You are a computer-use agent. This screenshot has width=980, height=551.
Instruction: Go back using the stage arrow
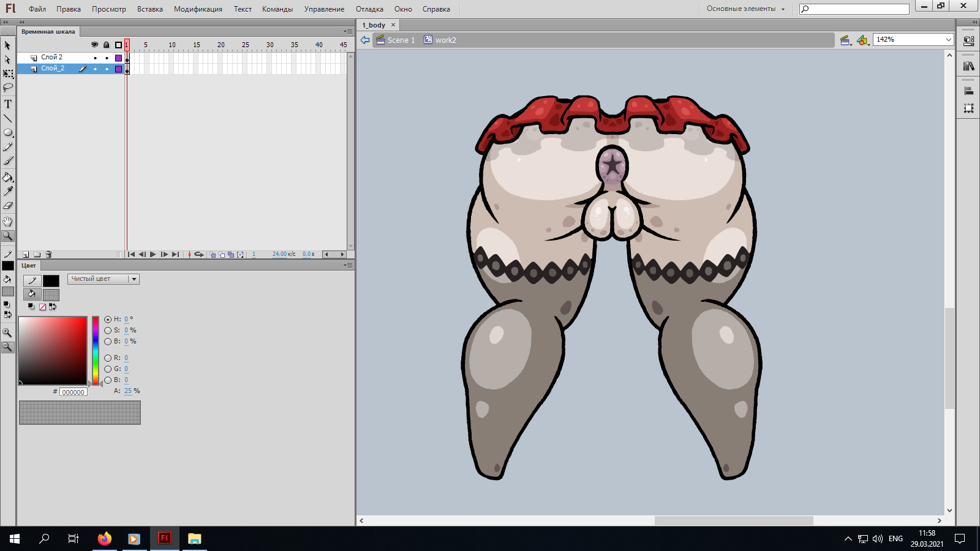(x=365, y=40)
